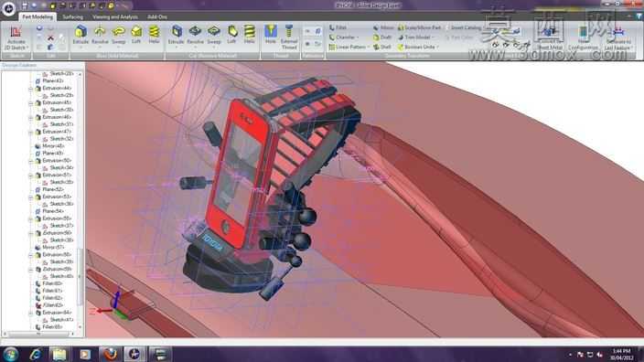Click the Save icon in quick access bar
The height and width of the screenshot is (362, 644).
coord(25,5)
